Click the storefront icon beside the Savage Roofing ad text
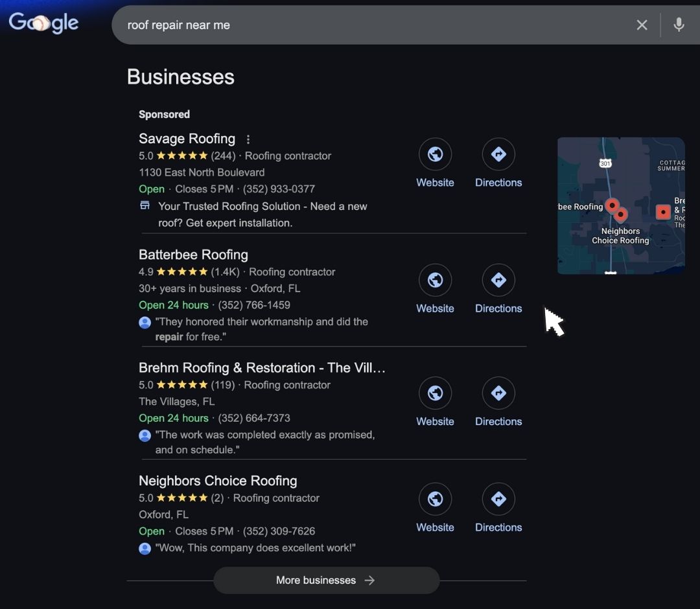 coord(144,205)
